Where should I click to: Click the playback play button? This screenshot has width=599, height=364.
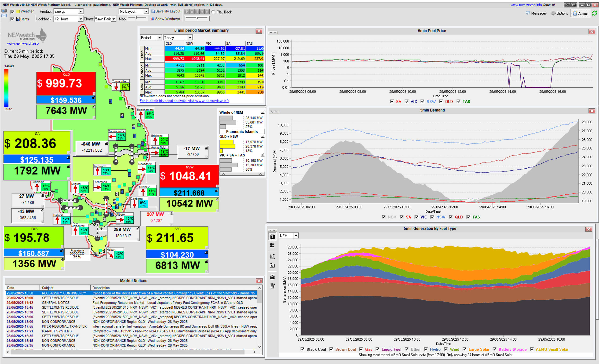click(x=187, y=12)
